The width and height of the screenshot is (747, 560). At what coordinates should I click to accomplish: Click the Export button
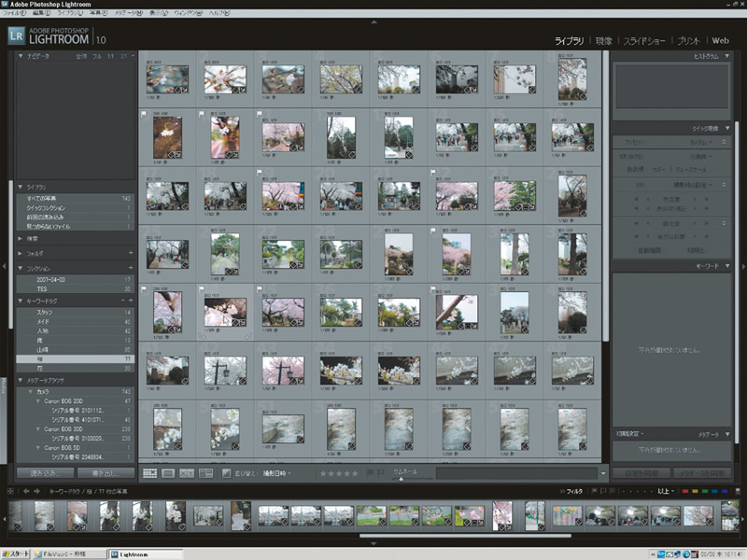[105, 473]
